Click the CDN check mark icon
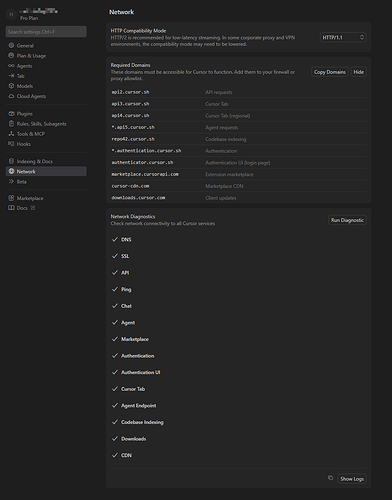 115,455
